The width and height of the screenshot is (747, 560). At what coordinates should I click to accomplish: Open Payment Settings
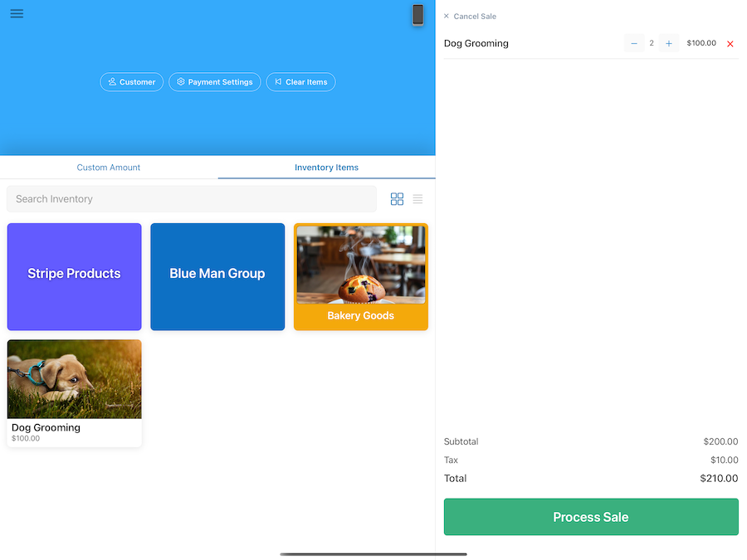[215, 82]
